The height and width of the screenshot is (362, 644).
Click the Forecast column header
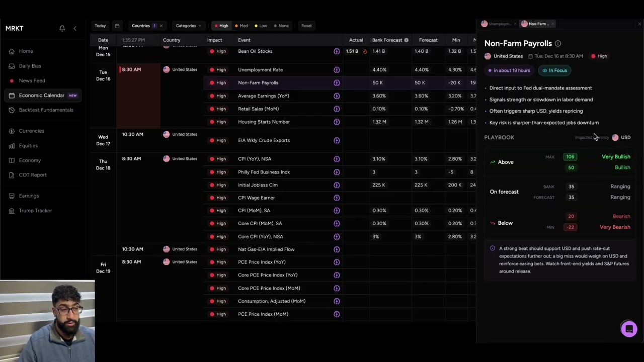[x=428, y=40]
